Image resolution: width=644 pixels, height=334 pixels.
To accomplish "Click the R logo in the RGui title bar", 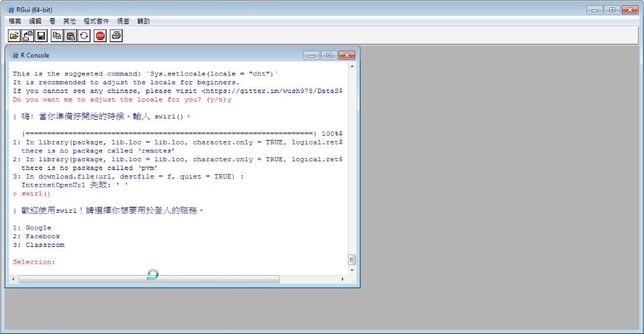I will tap(11, 10).
